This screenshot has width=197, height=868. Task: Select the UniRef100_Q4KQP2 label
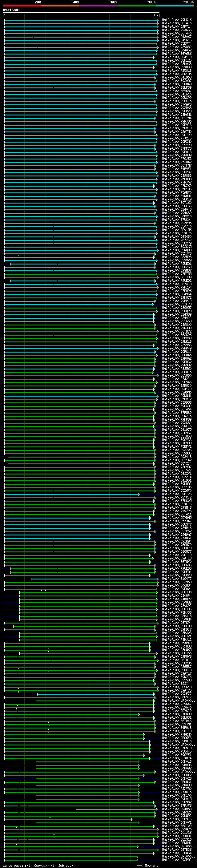point(177,599)
